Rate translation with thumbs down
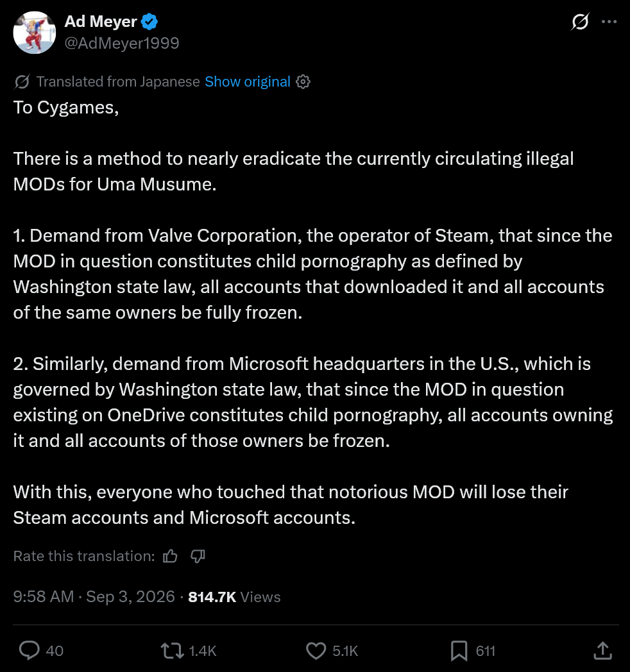630x672 pixels. click(198, 557)
